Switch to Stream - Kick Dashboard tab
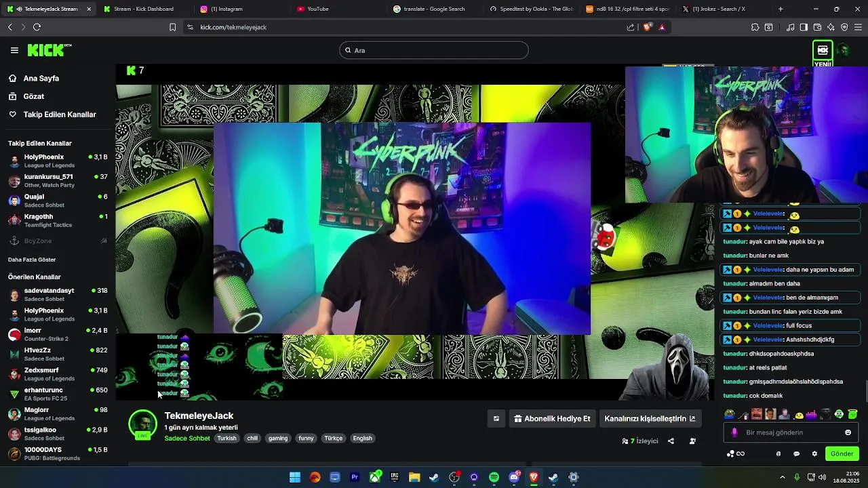Screen dimensions: 868x488 click(143, 9)
